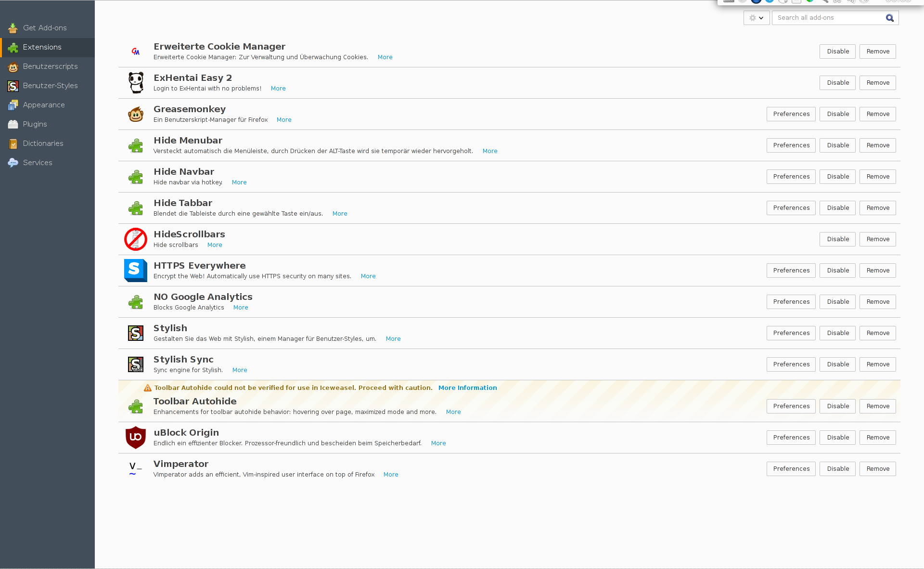The width and height of the screenshot is (924, 569).
Task: Remove the Stylish extension
Action: pyautogui.click(x=878, y=333)
